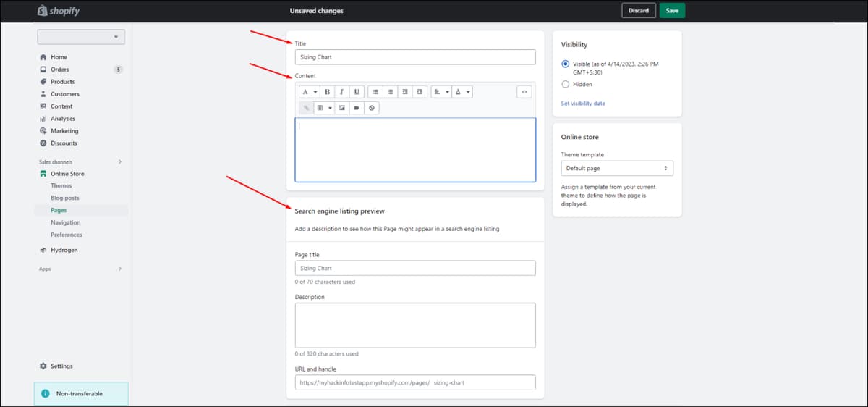This screenshot has width=868, height=407.
Task: Click the Home icon in the sidebar
Action: (43, 57)
